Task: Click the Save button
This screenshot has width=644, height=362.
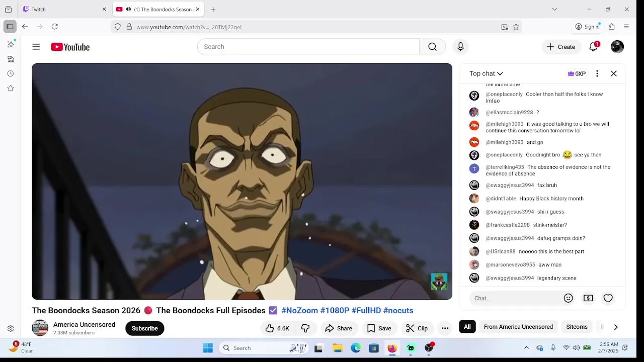Action: click(x=379, y=328)
